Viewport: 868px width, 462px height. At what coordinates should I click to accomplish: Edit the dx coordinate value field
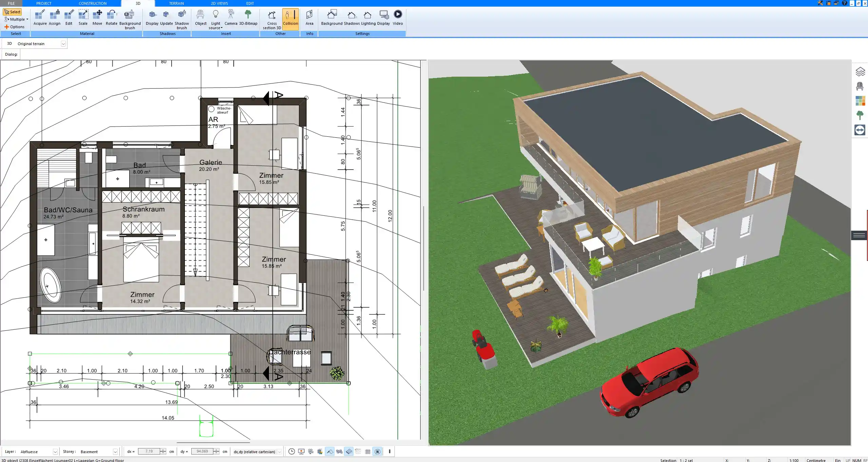150,451
